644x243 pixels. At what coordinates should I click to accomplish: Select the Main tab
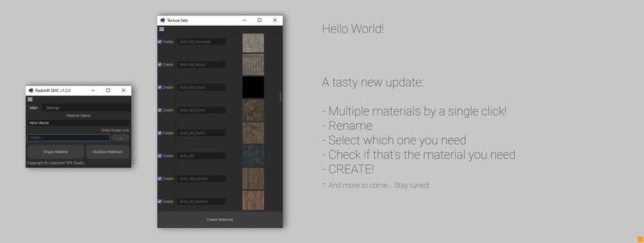(x=34, y=108)
